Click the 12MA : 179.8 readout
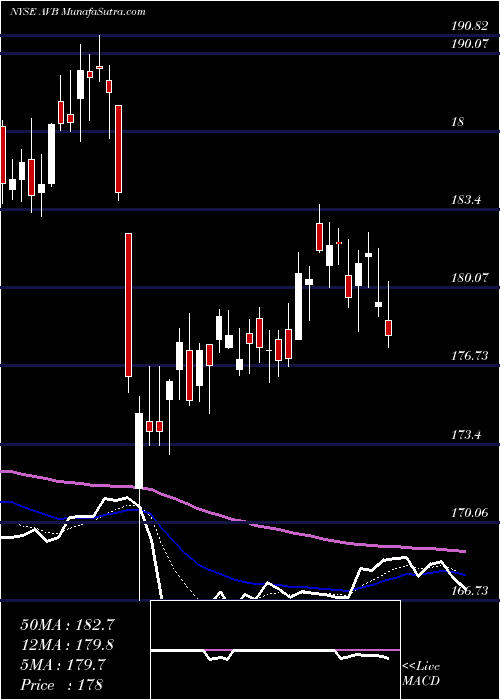500x700 pixels. (67, 644)
